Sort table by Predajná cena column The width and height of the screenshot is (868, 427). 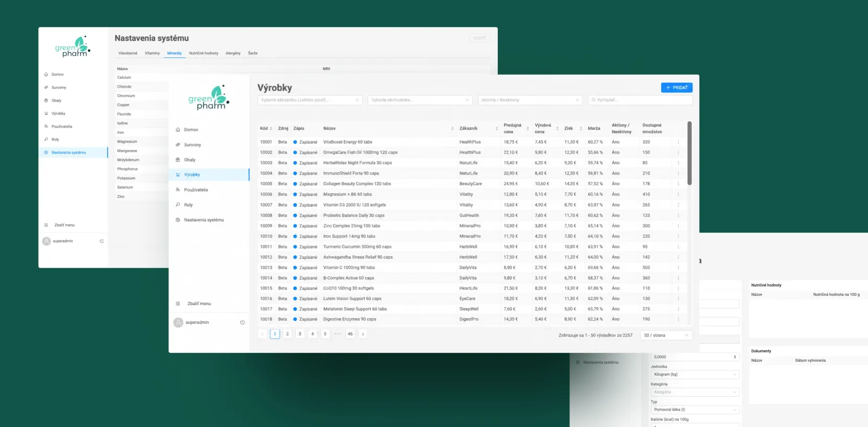pyautogui.click(x=528, y=129)
